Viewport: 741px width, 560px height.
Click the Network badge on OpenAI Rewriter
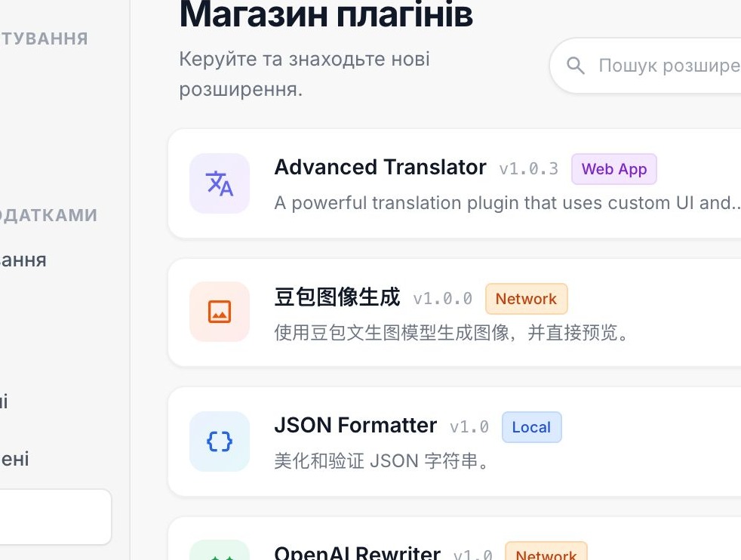click(x=546, y=552)
